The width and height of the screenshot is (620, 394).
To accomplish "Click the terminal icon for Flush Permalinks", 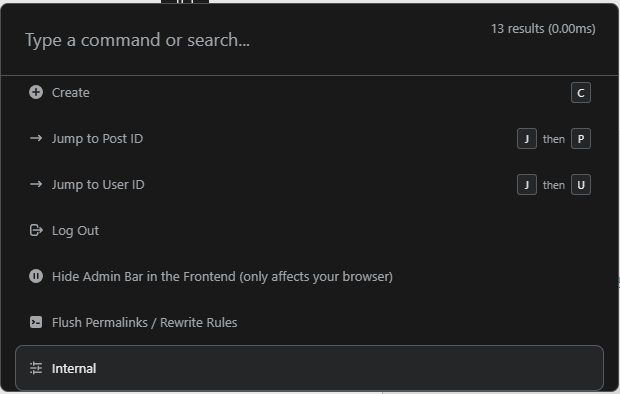I will 36,322.
